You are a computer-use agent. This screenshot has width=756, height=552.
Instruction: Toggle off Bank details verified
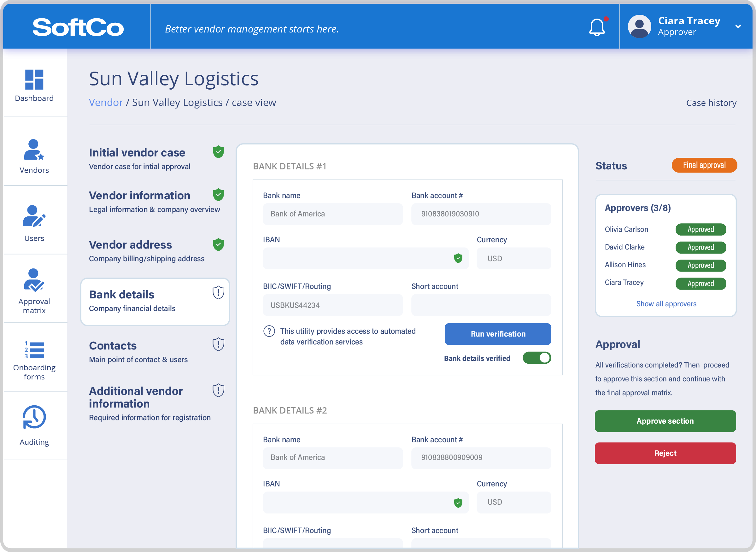pos(536,358)
